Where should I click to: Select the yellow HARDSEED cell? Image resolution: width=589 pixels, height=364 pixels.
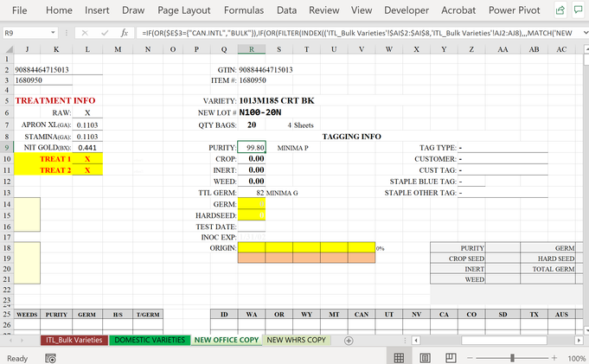(252, 215)
